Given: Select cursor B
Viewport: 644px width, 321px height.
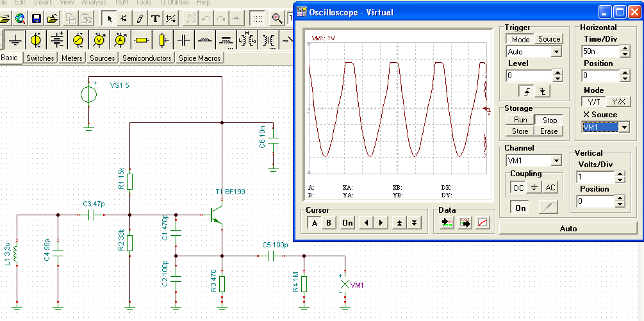Looking at the screenshot, I should pyautogui.click(x=329, y=223).
